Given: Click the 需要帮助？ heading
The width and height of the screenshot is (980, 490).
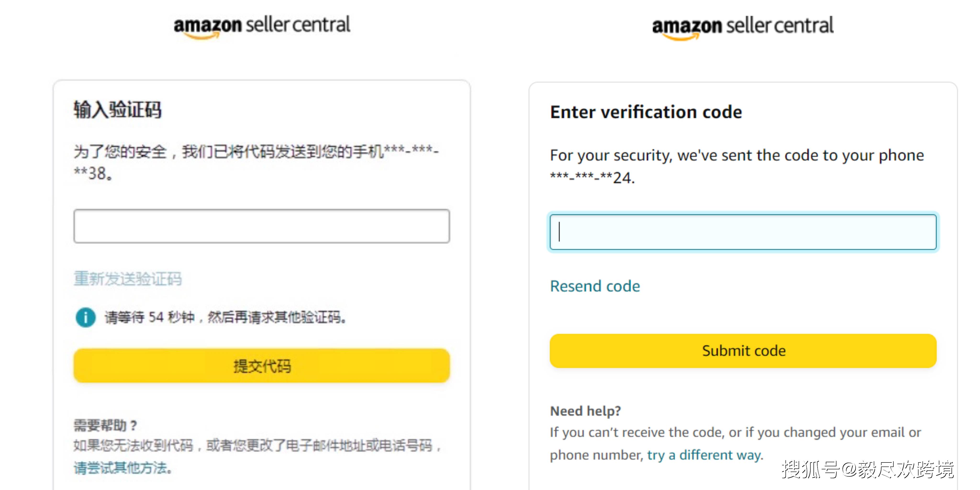Looking at the screenshot, I should tap(105, 425).
